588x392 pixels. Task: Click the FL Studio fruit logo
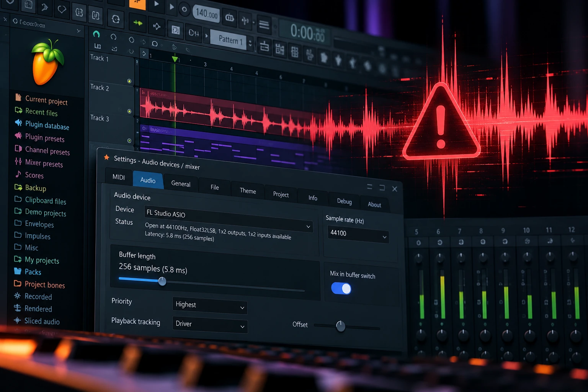47,62
